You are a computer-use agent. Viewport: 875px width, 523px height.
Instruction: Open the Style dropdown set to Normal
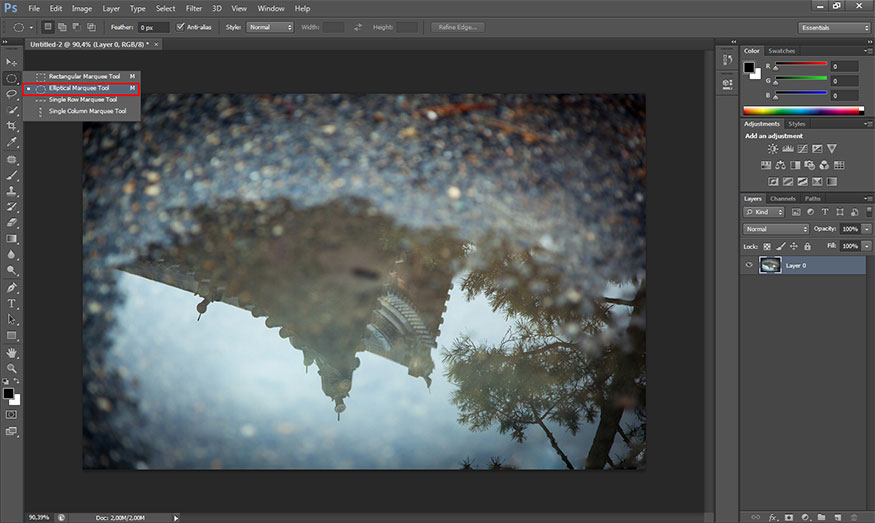(x=270, y=27)
